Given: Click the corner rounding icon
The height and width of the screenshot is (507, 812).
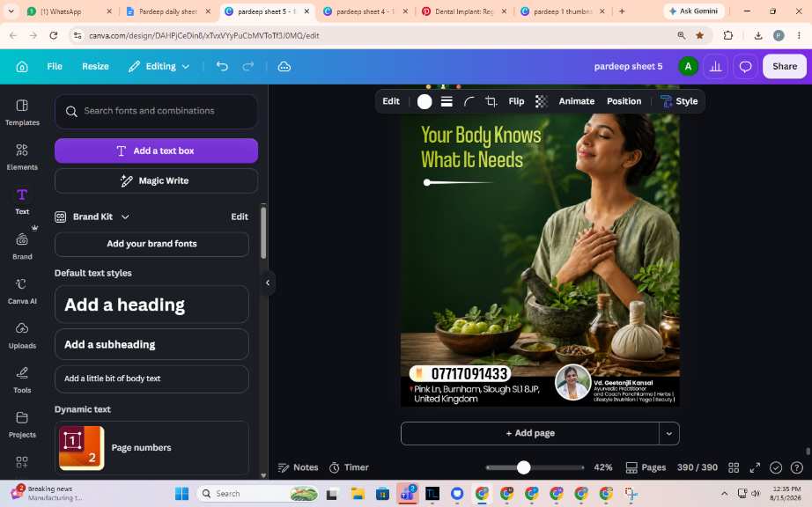Looking at the screenshot, I should point(469,101).
